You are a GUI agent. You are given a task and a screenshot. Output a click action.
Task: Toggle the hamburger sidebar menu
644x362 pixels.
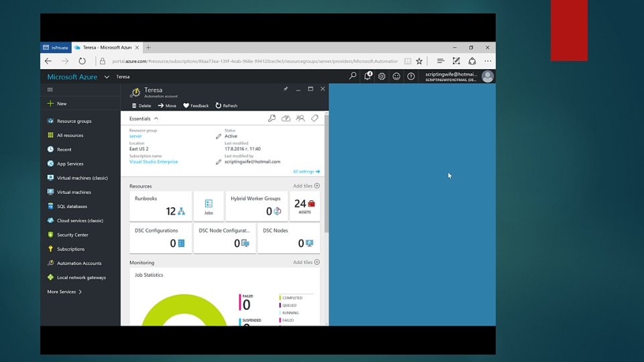tap(50, 89)
